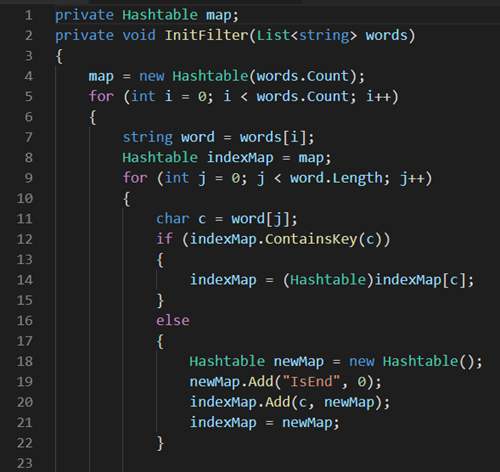Click the string keyword on line 7
The image size is (500, 472).
point(147,138)
